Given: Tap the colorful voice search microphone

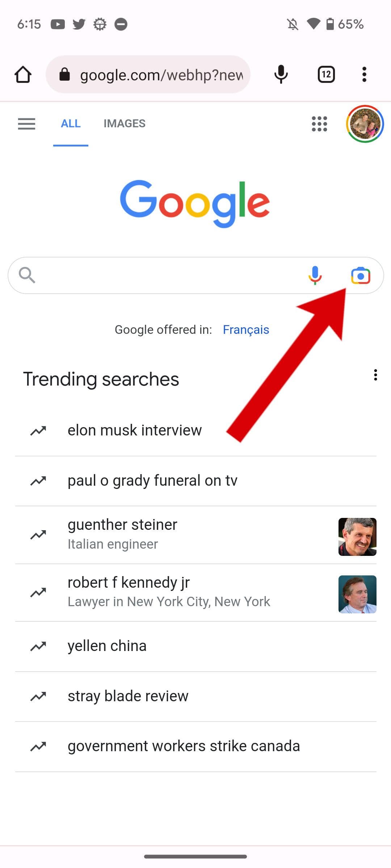Looking at the screenshot, I should 315,276.
